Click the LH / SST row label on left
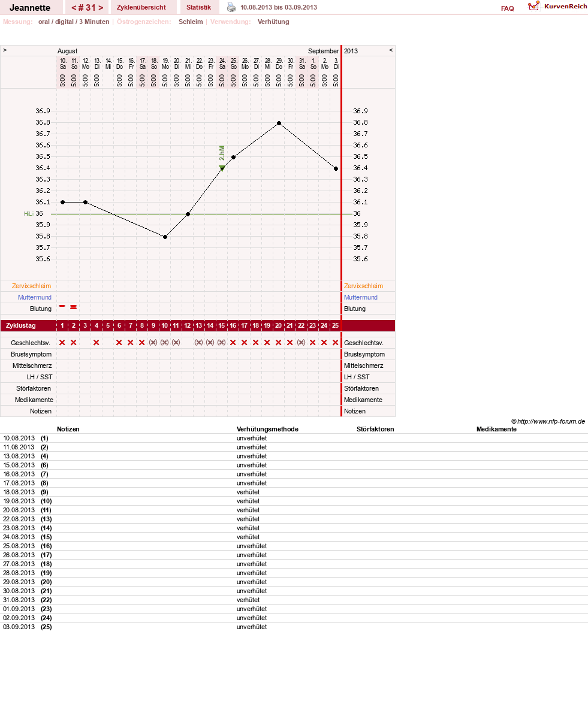 [x=40, y=377]
